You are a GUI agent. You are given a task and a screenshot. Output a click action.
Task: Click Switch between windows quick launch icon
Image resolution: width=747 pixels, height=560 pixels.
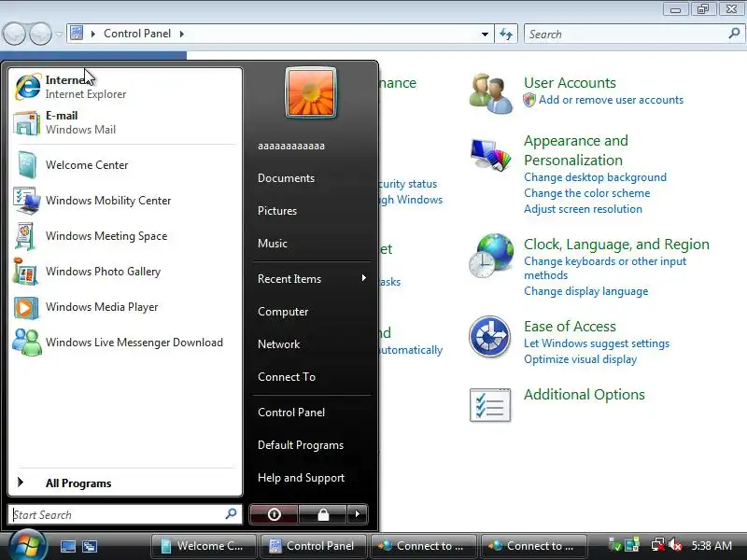click(90, 546)
